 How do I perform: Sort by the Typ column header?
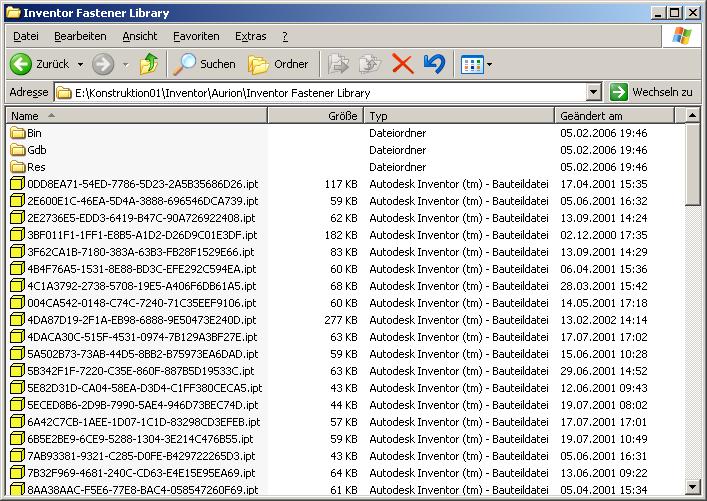coord(459,116)
